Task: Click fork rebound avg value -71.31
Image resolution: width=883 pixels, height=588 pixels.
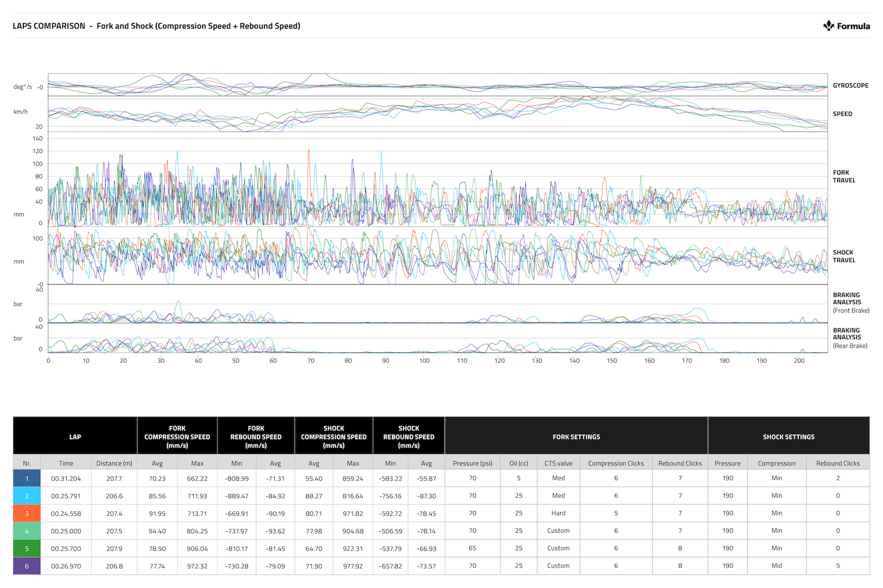Action: 275,479
